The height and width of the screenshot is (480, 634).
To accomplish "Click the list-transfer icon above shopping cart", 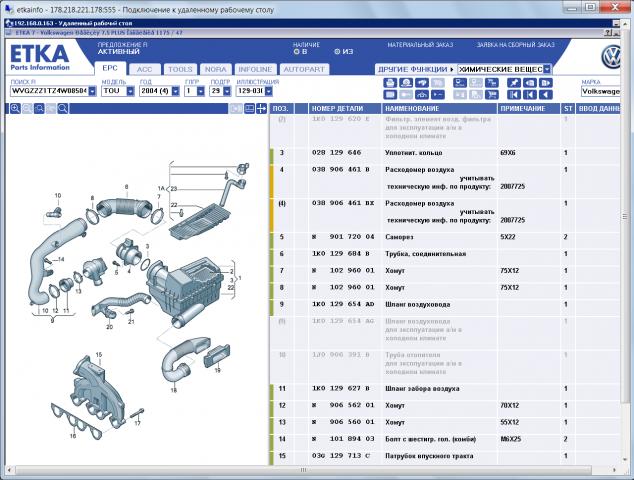I will click(492, 83).
